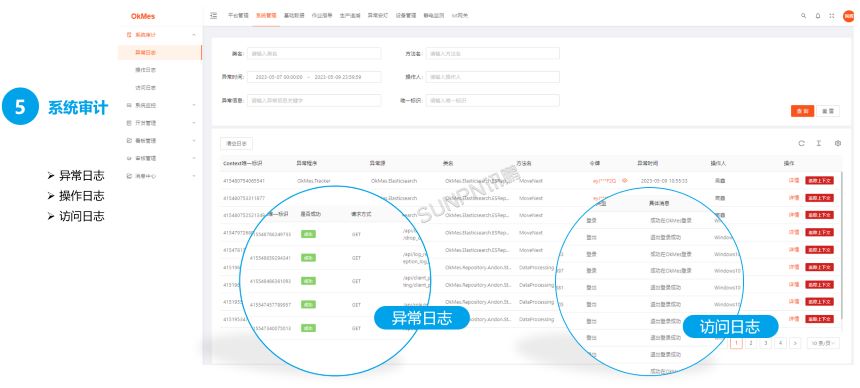Open notifications bell icon

[818, 16]
